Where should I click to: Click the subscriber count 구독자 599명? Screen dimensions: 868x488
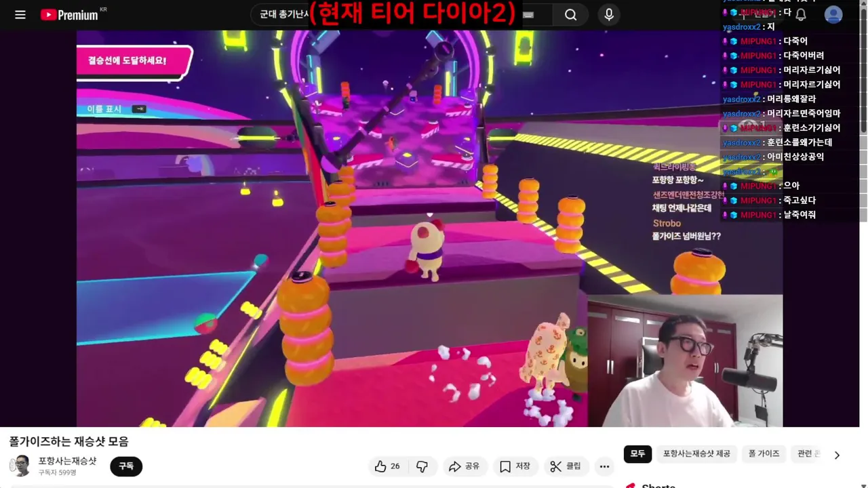coord(57,472)
